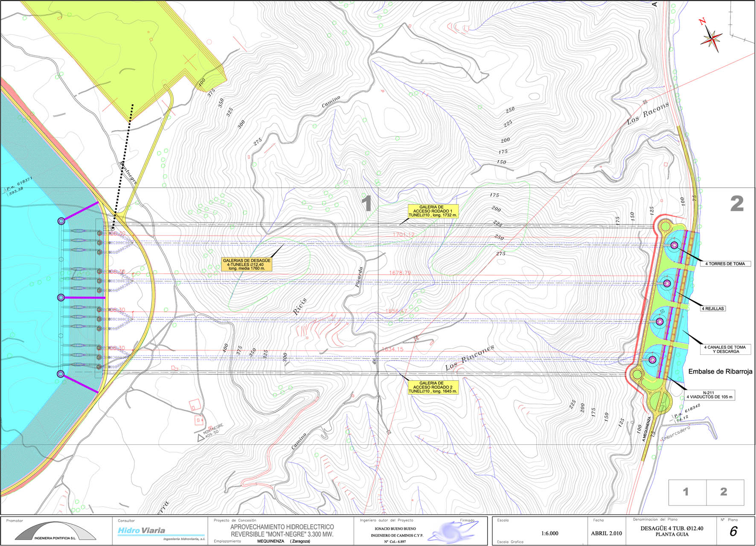This screenshot has width=756, height=546.
Task: Click the plan number 6 in title block
Action: coord(733,531)
